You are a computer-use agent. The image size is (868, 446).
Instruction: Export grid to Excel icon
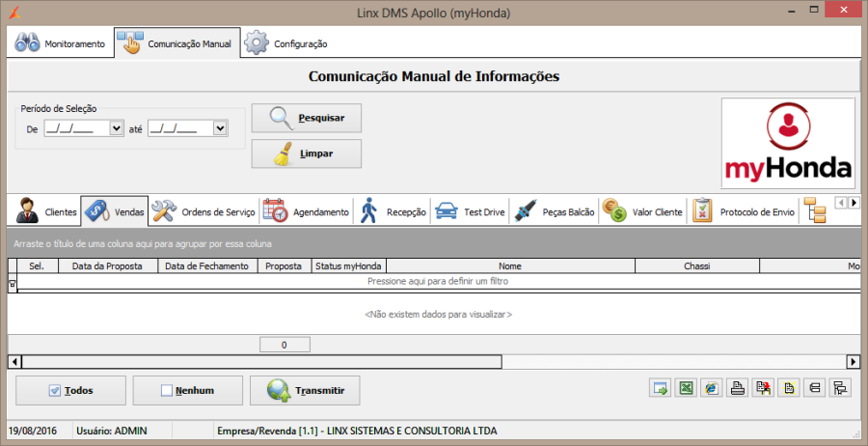(x=686, y=388)
